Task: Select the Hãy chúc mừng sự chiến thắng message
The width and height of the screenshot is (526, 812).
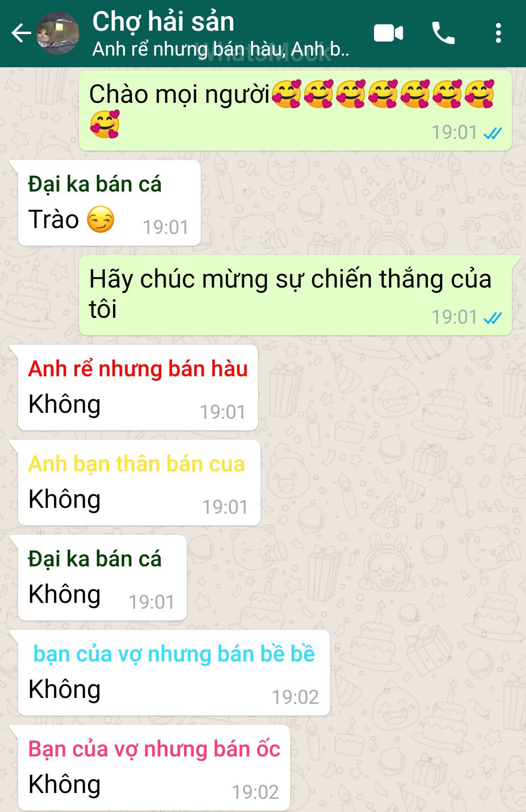Action: [x=295, y=295]
